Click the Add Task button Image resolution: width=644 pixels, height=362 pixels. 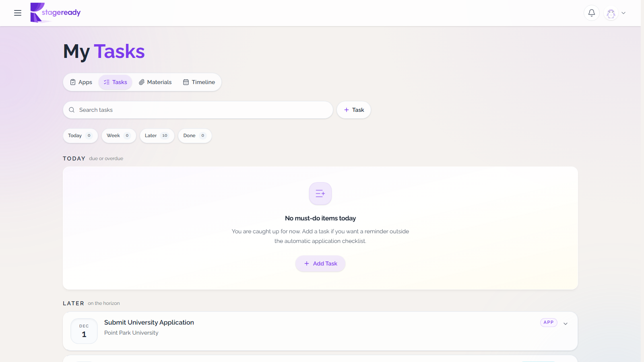[x=320, y=263]
